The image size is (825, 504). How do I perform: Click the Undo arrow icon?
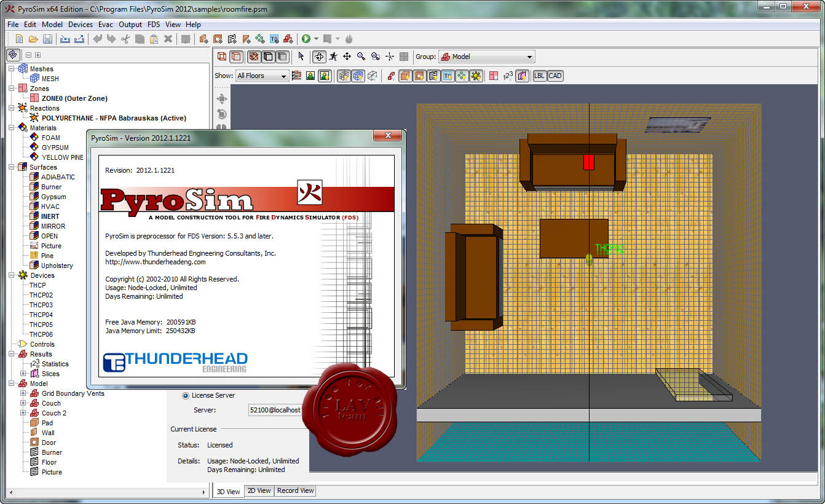pos(97,39)
